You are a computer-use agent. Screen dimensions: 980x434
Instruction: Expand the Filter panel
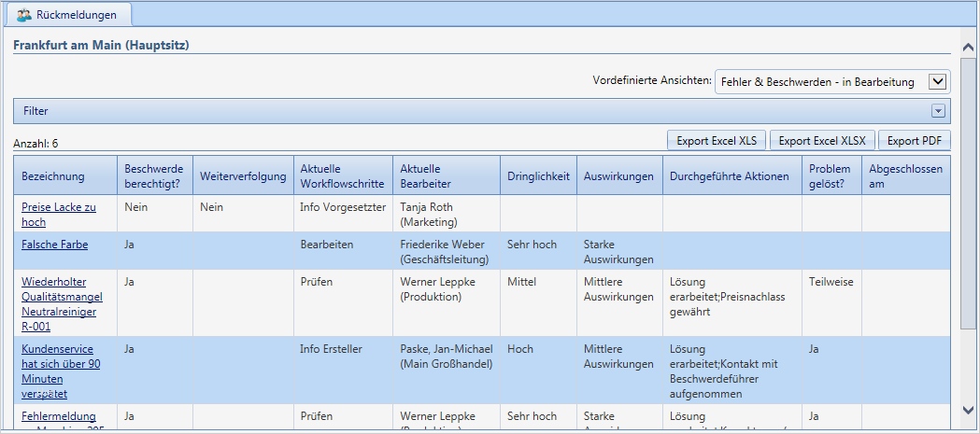[x=938, y=111]
